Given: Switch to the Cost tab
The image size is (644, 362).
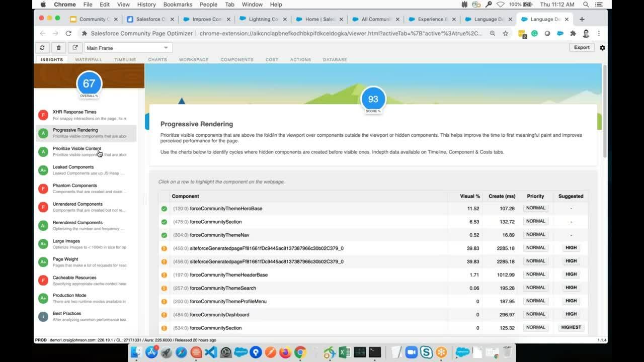Looking at the screenshot, I should pos(272,59).
